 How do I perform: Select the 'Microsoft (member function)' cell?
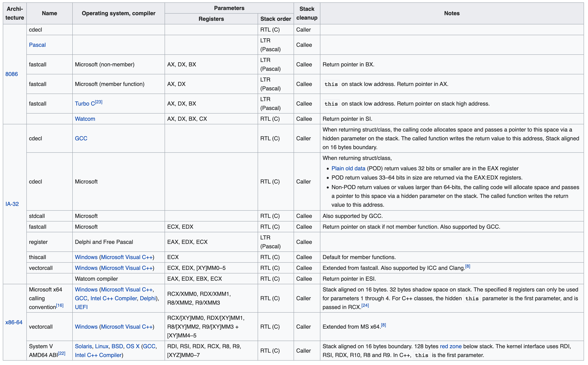(x=118, y=84)
